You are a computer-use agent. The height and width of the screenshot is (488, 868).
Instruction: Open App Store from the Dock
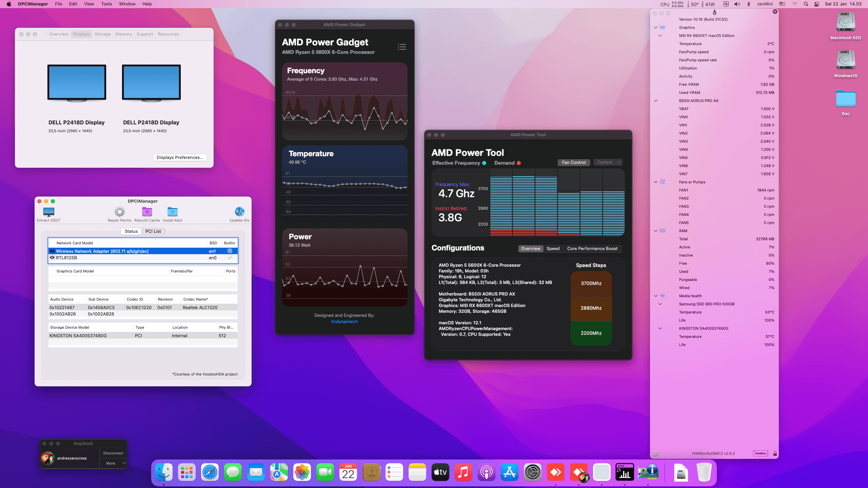pyautogui.click(x=510, y=472)
